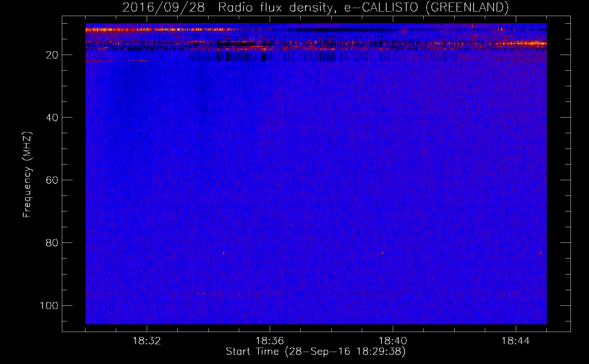Click the 18:32 time tick label
Viewport: 589px width, 364px height.
(x=147, y=341)
